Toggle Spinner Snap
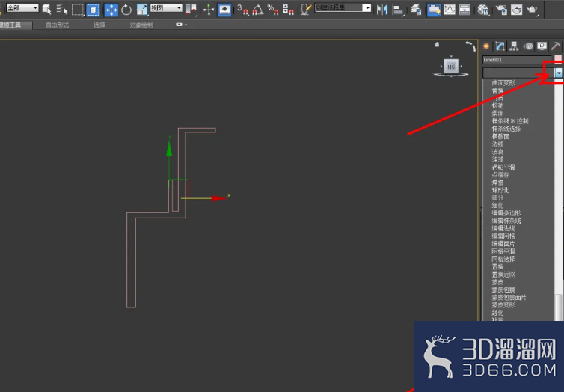The height and width of the screenshot is (392, 564). tap(289, 10)
